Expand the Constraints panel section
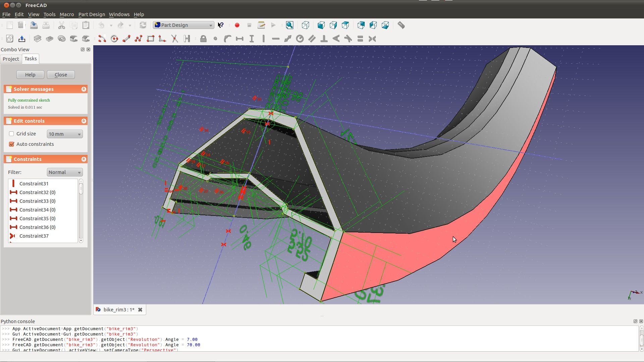Viewport: 644px width, 362px height. click(83, 159)
